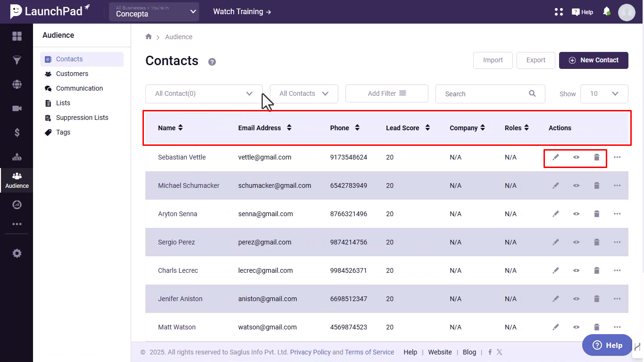
Task: Open the dollar sign icon in sidebar
Action: click(x=17, y=133)
